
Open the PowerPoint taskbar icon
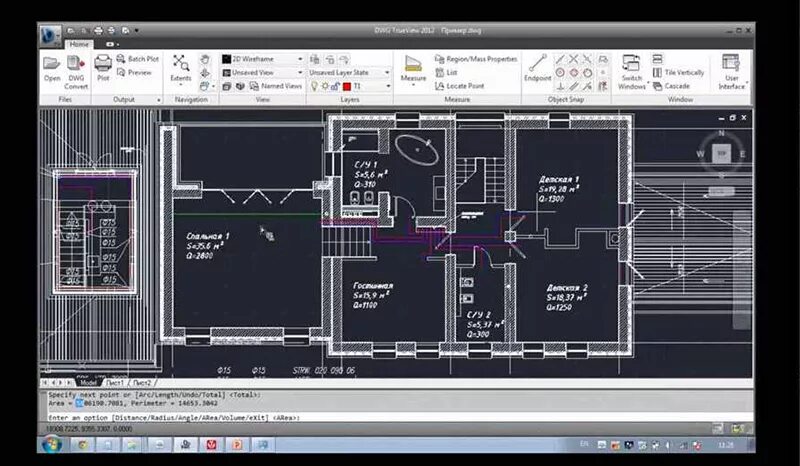click(237, 445)
